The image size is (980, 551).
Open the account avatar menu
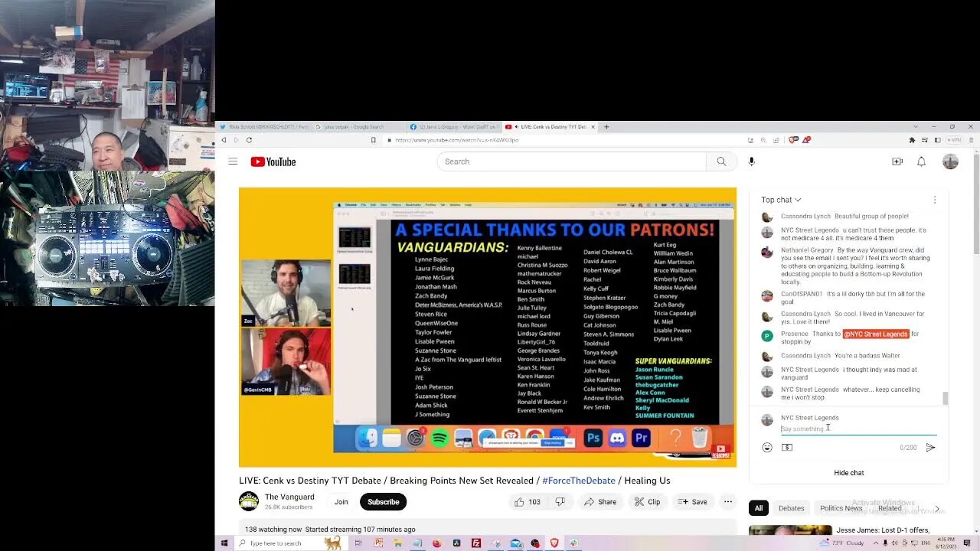pyautogui.click(x=950, y=161)
